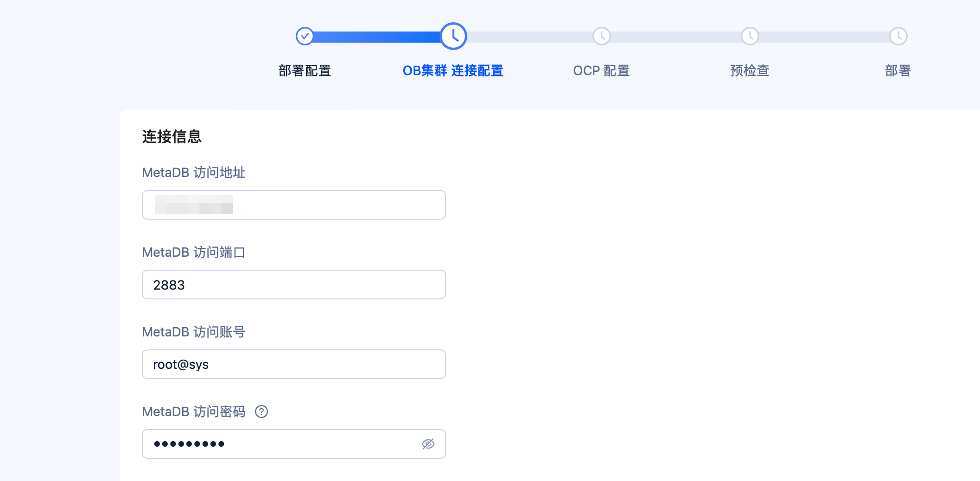The height and width of the screenshot is (481, 980).
Task: Focus the MetaDB 访问地址 input field
Action: pos(294,205)
